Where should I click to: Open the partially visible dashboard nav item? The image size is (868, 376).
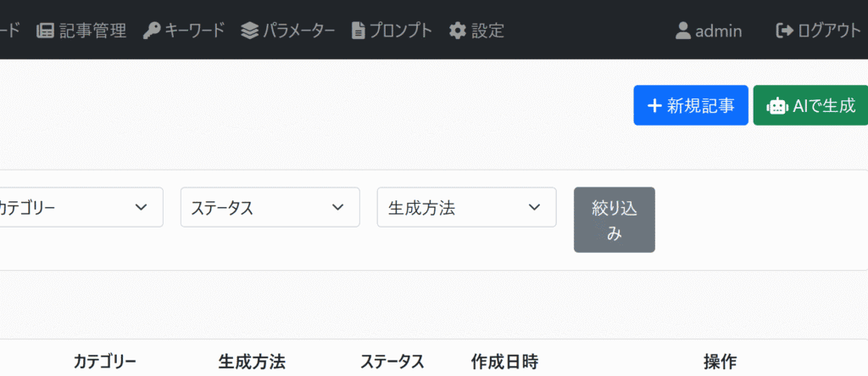click(x=10, y=31)
